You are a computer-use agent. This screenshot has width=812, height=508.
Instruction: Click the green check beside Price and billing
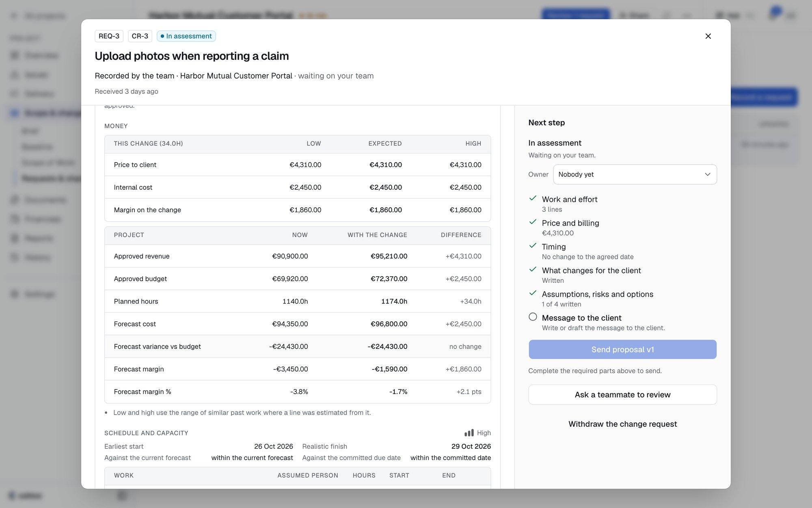(x=533, y=222)
